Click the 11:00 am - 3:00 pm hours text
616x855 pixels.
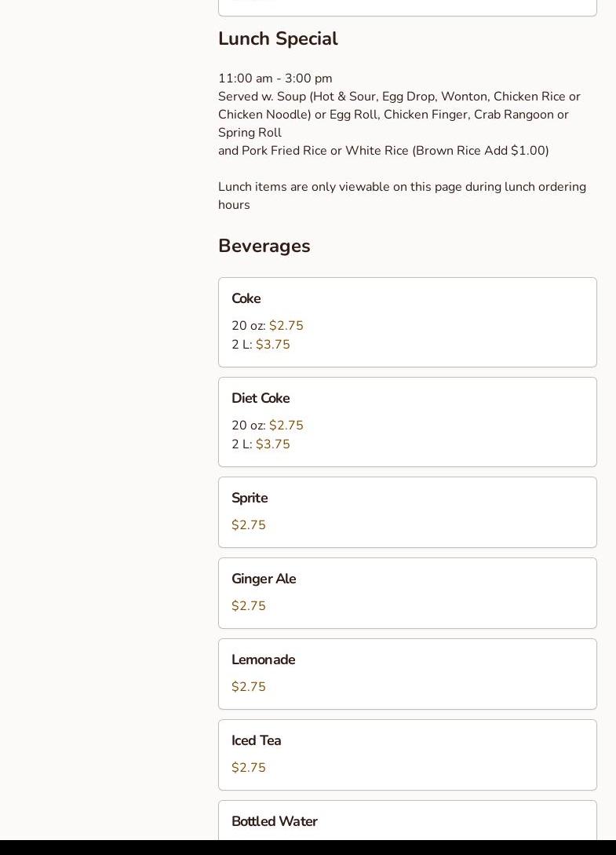(x=275, y=79)
